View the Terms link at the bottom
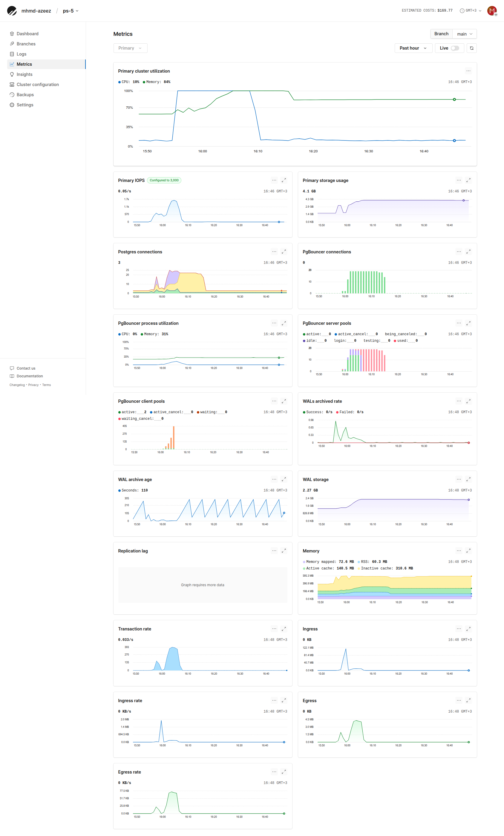 (x=46, y=385)
